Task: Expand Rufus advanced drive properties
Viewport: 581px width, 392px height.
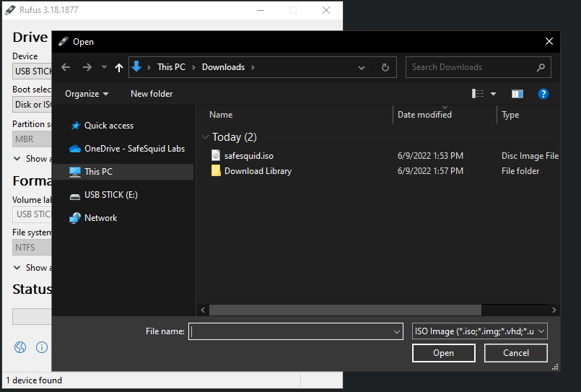Action: 17,159
